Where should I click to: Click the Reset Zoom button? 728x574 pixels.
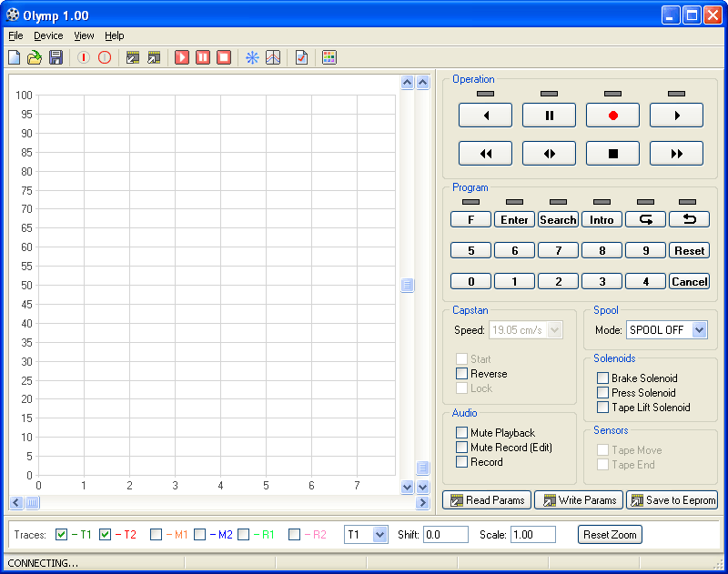(x=610, y=535)
